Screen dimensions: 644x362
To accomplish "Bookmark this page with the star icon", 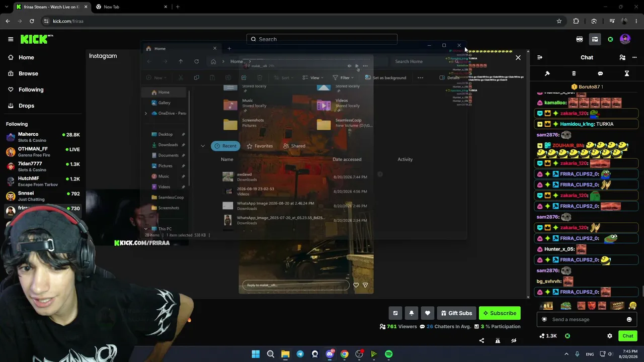I will 559,21.
